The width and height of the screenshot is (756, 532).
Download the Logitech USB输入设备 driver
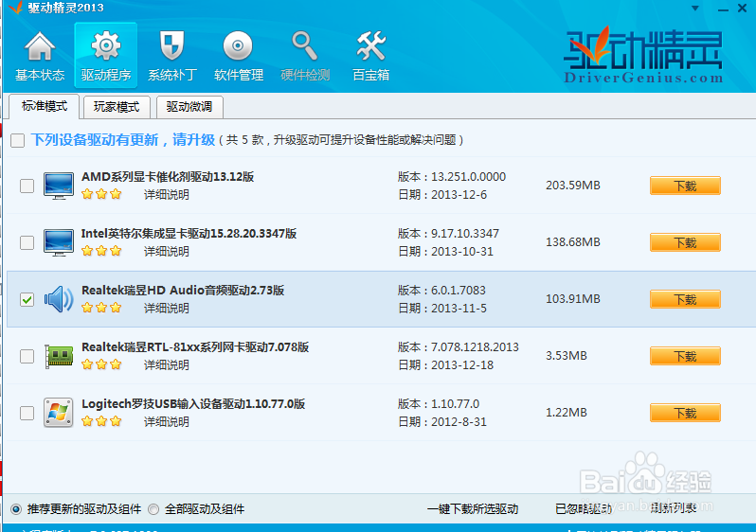(x=685, y=413)
